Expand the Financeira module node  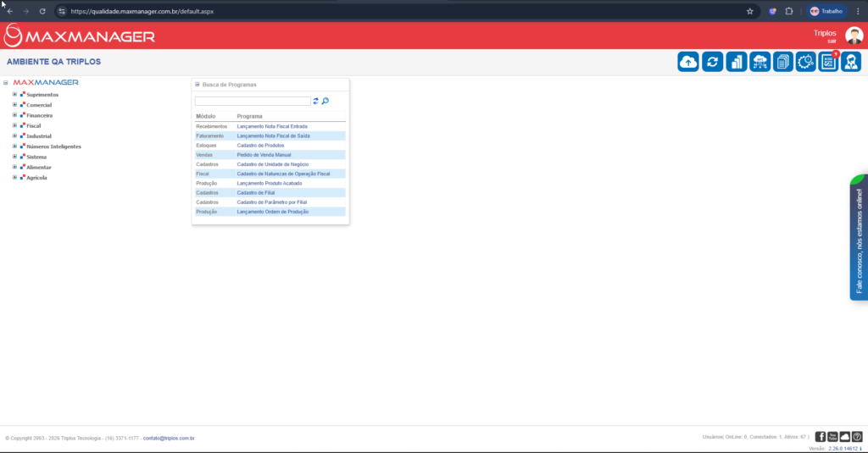click(14, 115)
